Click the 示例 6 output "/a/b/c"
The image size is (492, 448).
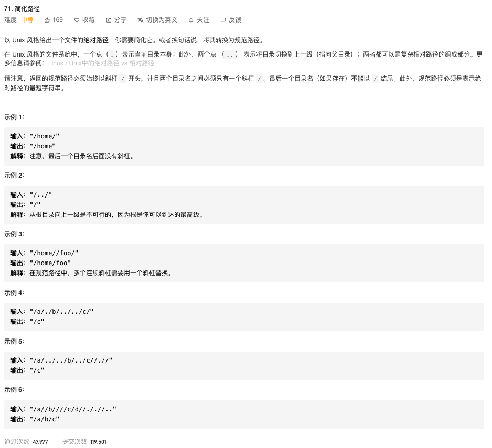click(44, 419)
